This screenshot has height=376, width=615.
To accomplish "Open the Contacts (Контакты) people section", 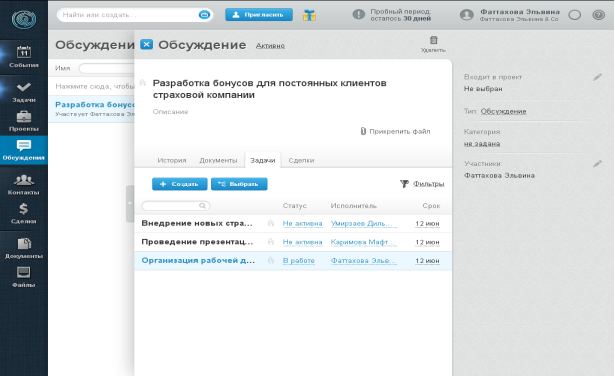I will (x=24, y=184).
